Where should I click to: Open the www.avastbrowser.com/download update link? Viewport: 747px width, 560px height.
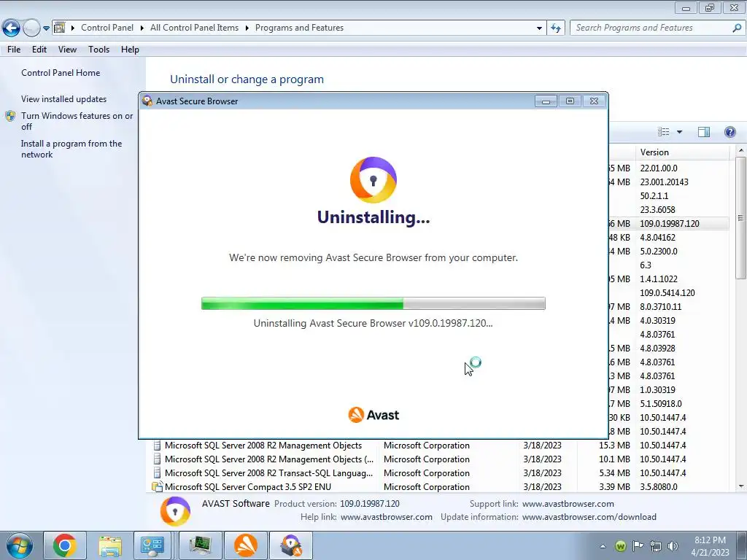(x=589, y=517)
